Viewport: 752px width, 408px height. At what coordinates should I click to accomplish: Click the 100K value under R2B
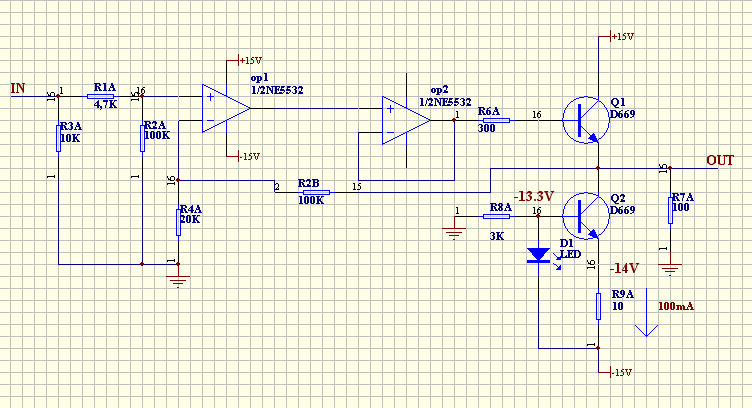pyautogui.click(x=311, y=200)
